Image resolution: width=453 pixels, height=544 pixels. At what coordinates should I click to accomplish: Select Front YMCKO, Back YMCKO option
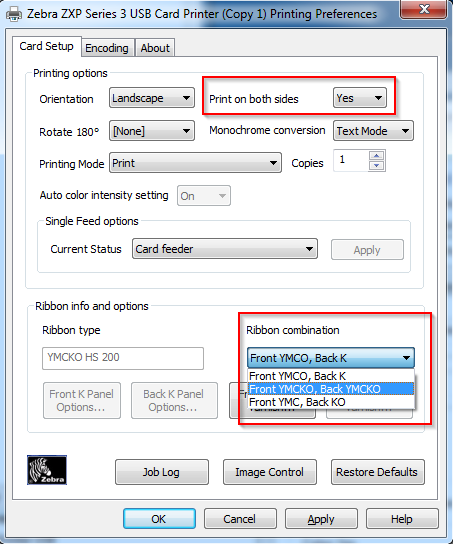tap(331, 389)
